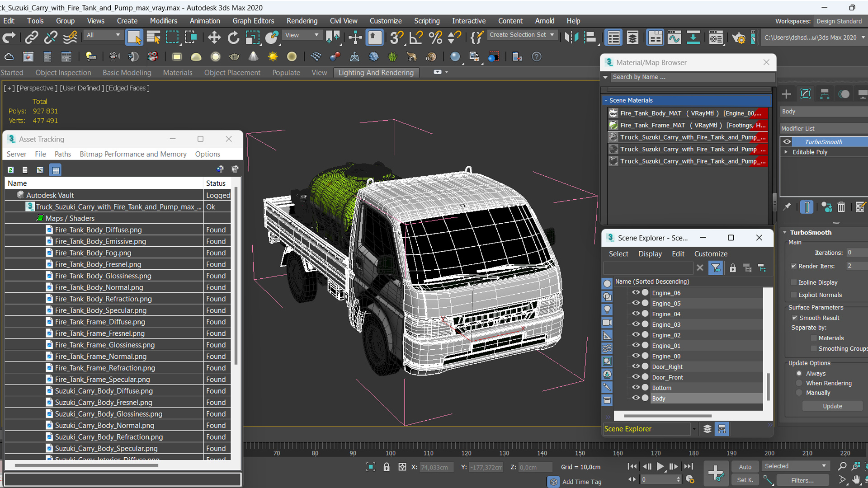Viewport: 868px width, 488px height.
Task: Click the Redo arrow icon
Action: pos(9,38)
